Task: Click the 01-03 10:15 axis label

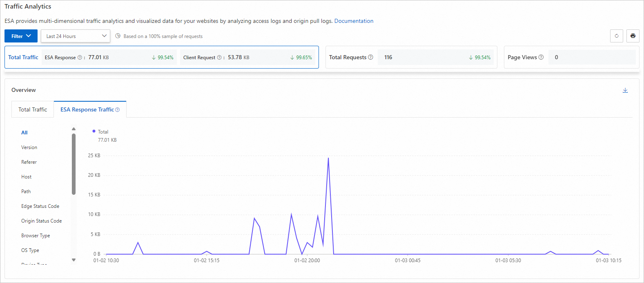Action: [608, 261]
